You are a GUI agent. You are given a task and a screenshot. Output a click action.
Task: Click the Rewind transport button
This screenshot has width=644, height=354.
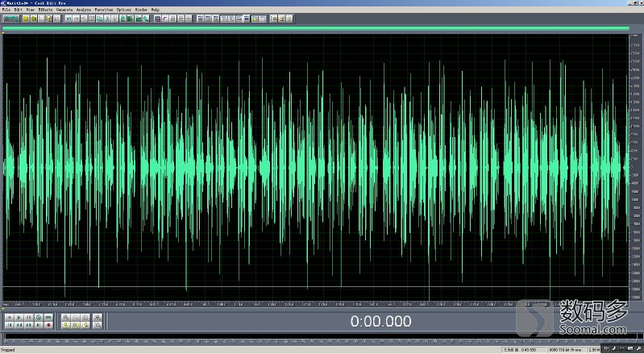[19, 325]
